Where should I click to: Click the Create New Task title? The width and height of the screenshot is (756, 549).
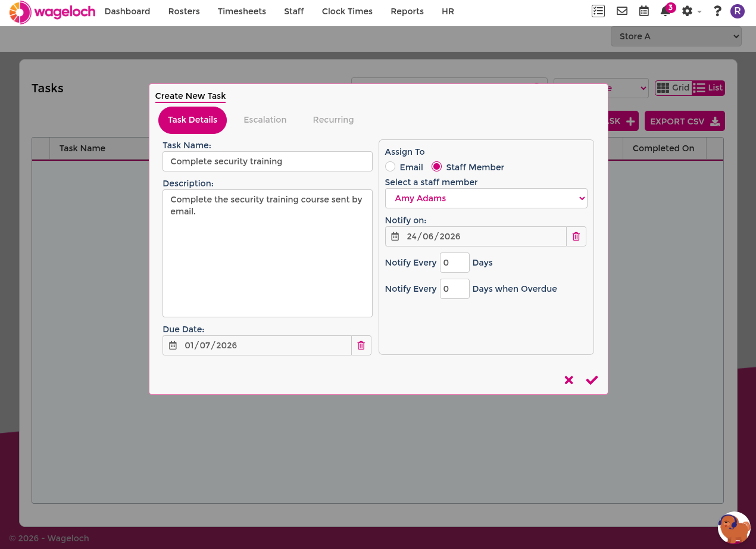190,96
